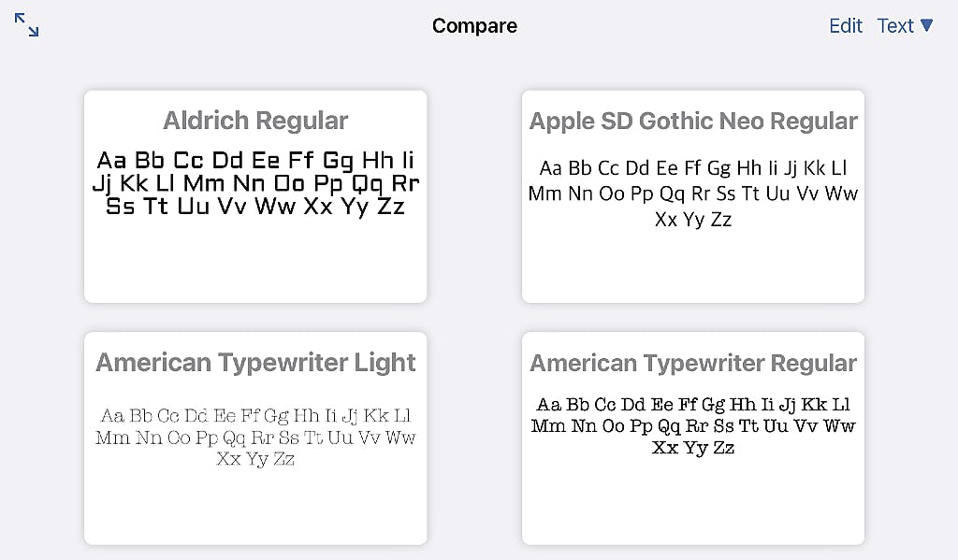Click blank space below American Typewriter Light sample
Screen dimensions: 958x560
[255, 507]
